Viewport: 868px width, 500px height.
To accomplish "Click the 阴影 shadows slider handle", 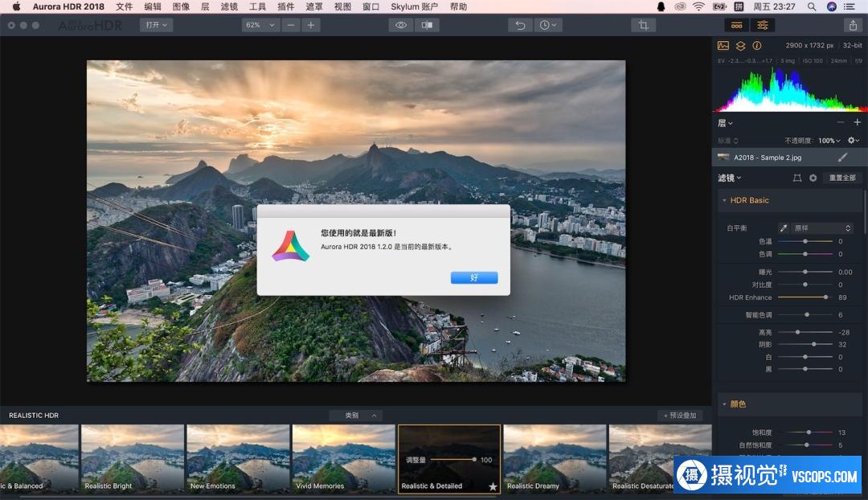I will point(813,344).
